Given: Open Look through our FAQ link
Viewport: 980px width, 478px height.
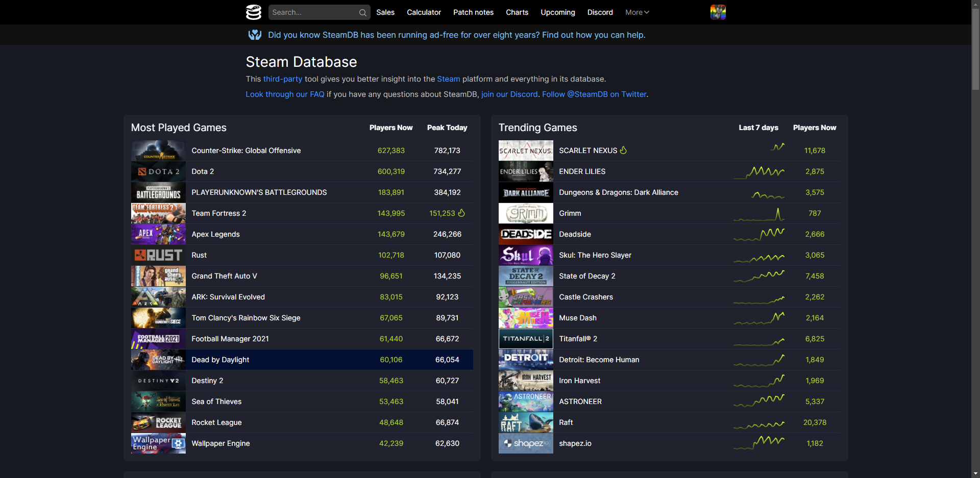Looking at the screenshot, I should [x=285, y=94].
